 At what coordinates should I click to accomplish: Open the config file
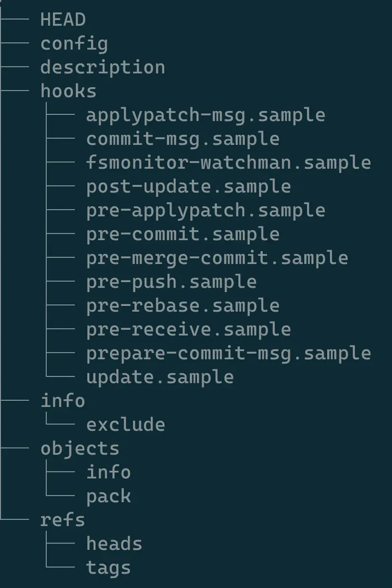(x=74, y=44)
